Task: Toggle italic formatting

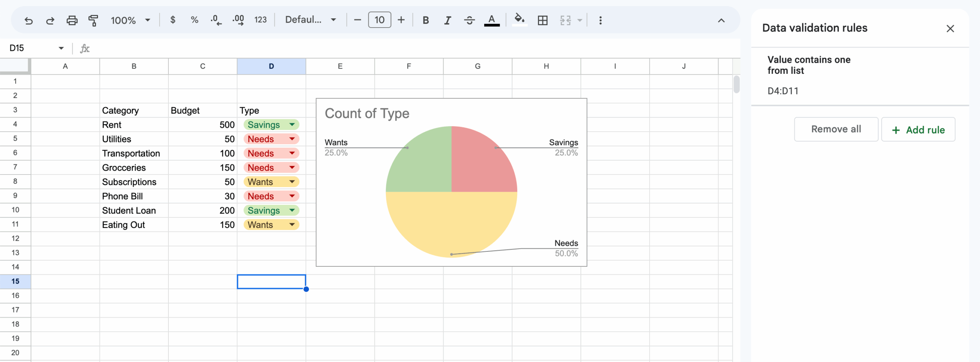Action: 448,20
